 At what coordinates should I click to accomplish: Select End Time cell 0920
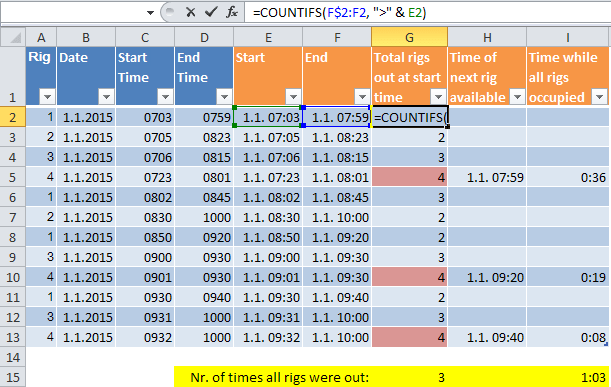[x=204, y=237]
